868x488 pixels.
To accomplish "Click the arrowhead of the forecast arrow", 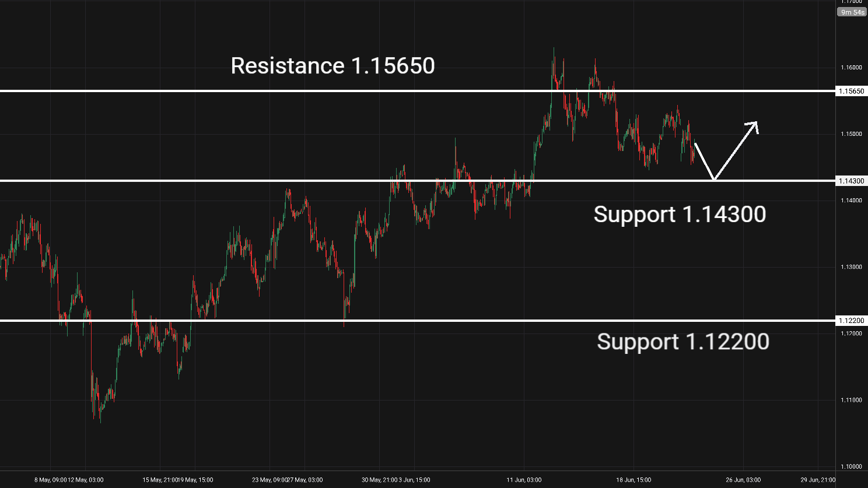I will point(752,126).
